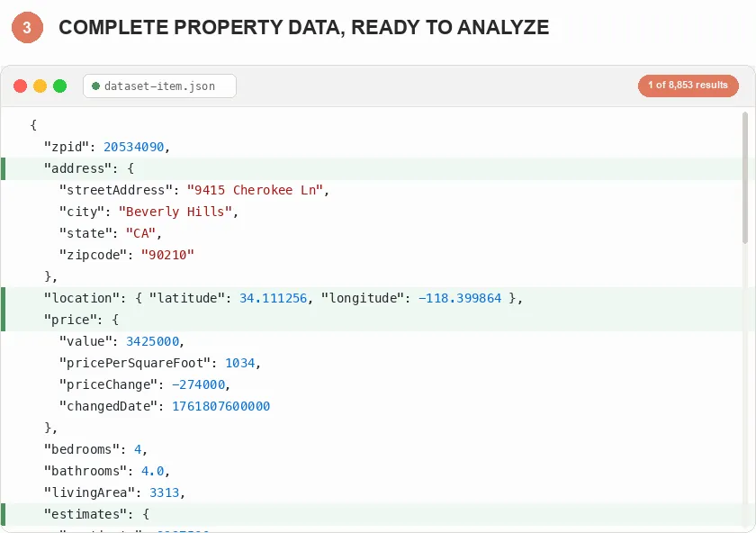This screenshot has height=533, width=756.
Task: Click the circular step 3 badge
Action: click(26, 28)
